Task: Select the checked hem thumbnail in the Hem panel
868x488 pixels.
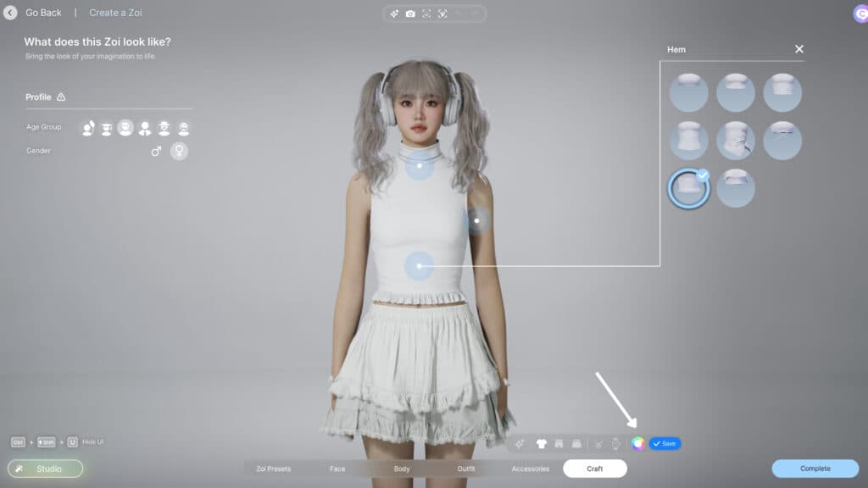Action: (688, 188)
